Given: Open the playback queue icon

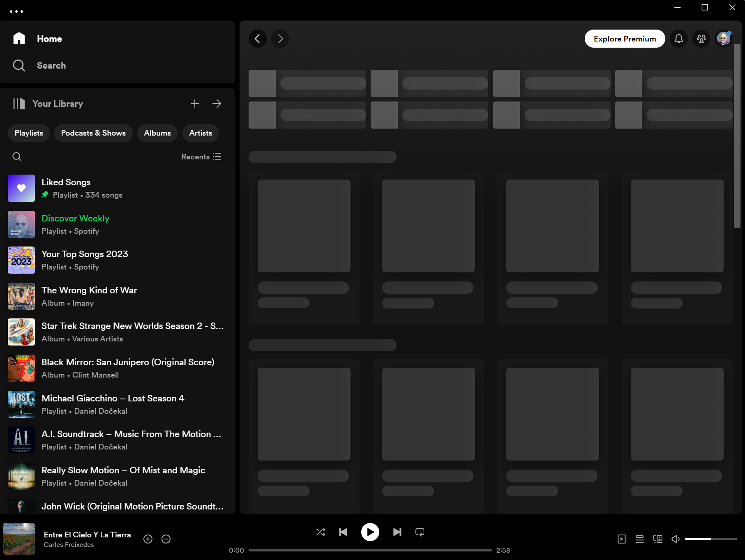Looking at the screenshot, I should point(639,539).
